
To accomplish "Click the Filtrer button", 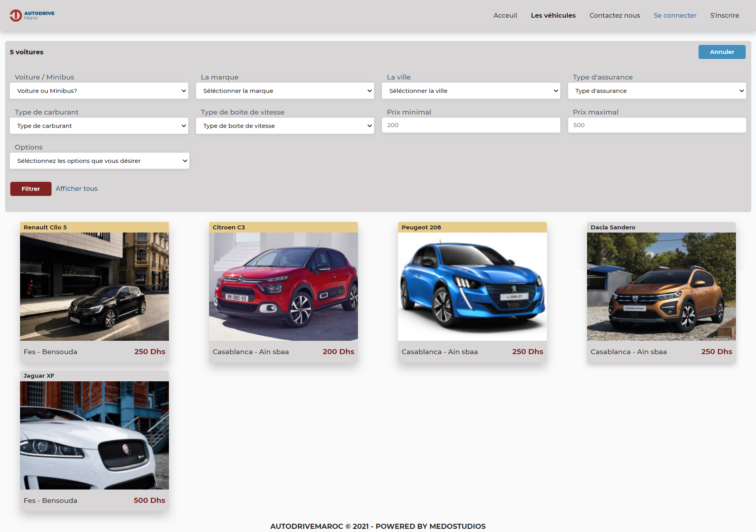I will point(31,189).
